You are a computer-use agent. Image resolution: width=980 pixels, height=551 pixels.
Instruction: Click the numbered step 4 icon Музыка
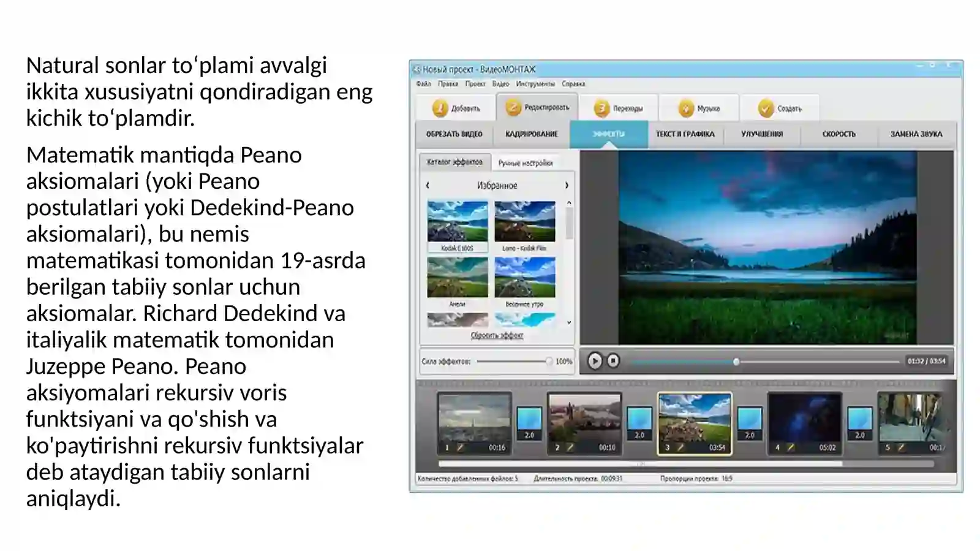coord(686,108)
